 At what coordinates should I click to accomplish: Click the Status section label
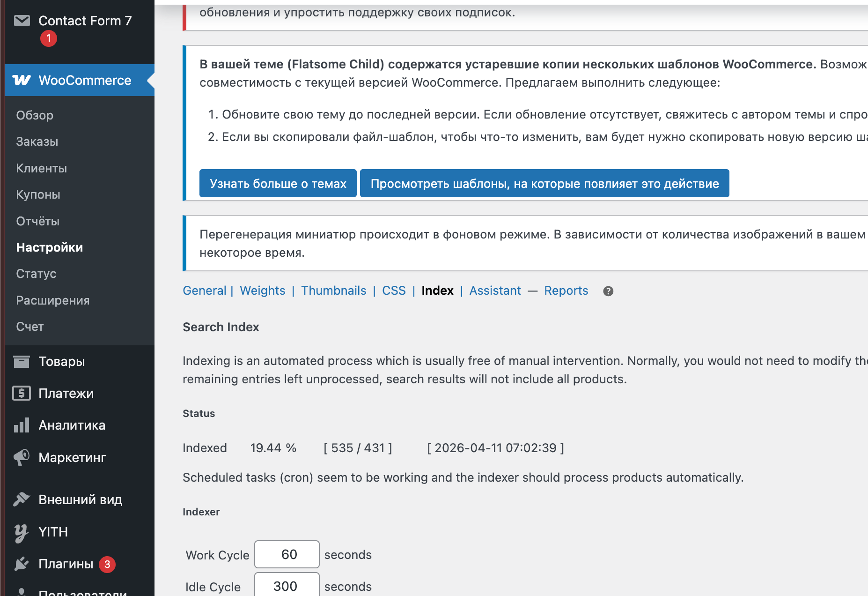pos(199,413)
